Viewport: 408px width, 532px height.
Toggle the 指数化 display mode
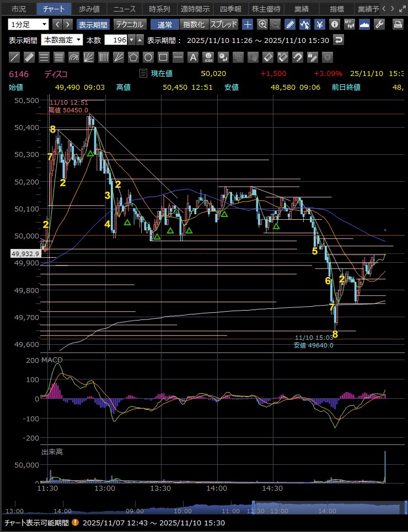[x=194, y=24]
